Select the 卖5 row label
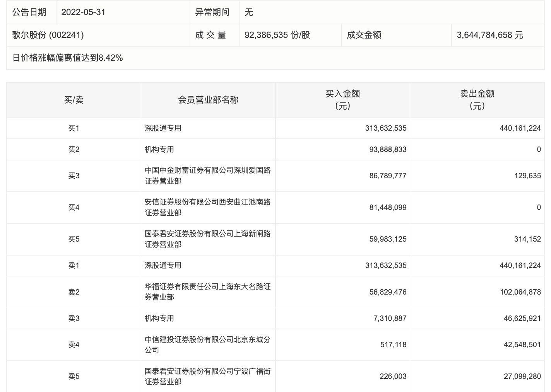551x392 pixels. coord(74,376)
